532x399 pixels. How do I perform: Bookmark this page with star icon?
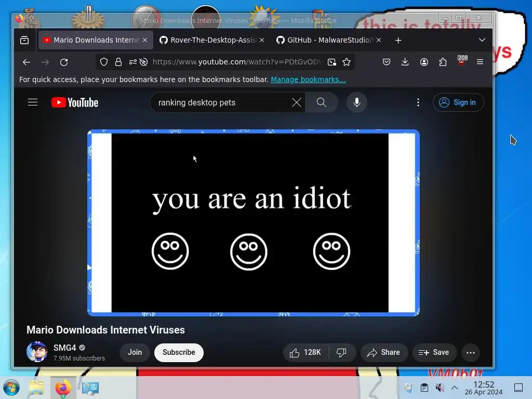347,62
